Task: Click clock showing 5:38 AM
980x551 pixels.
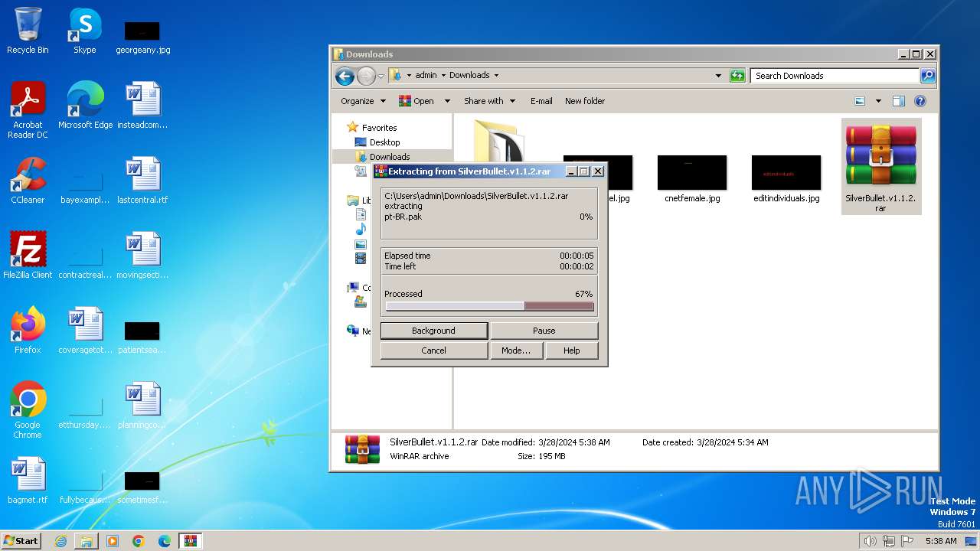Action: tap(941, 541)
